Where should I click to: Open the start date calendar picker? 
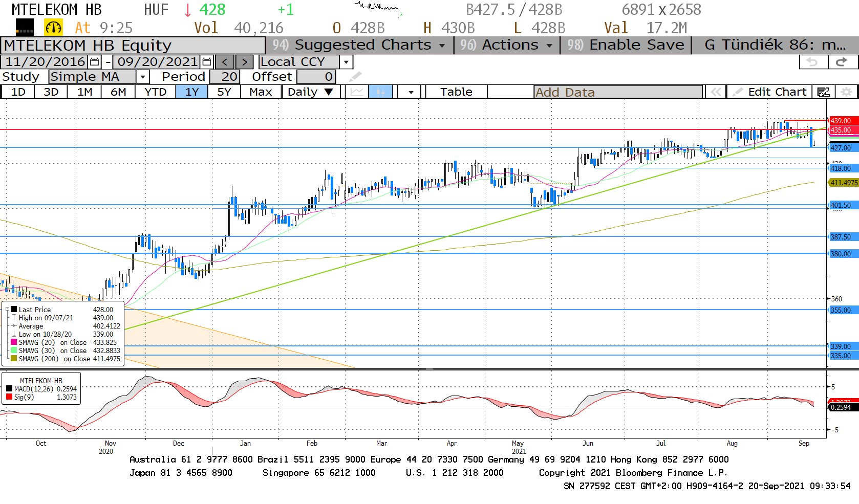tap(95, 62)
